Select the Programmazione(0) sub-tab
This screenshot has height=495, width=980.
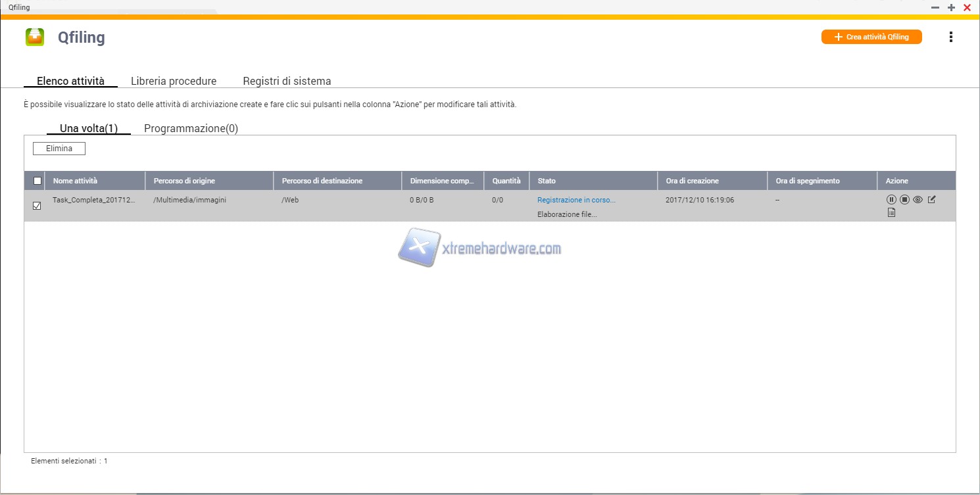click(191, 129)
